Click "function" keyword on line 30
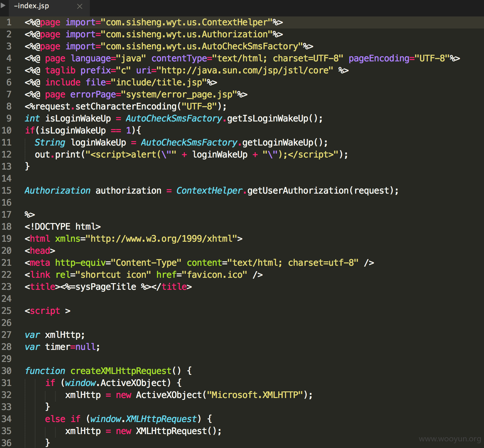 [45, 371]
